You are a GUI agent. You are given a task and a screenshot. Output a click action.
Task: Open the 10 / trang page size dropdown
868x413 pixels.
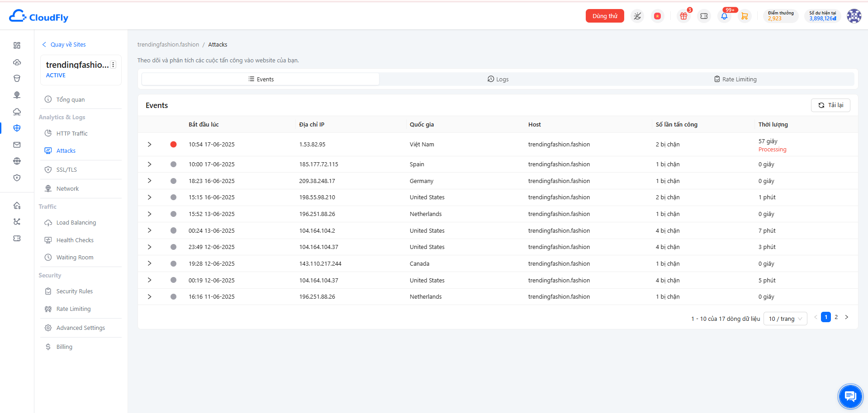click(785, 319)
